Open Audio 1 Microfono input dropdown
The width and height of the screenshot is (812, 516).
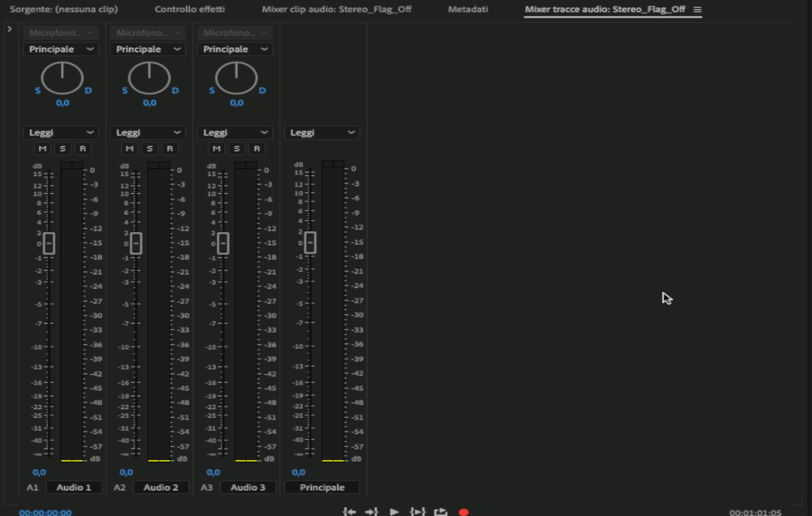(x=61, y=32)
